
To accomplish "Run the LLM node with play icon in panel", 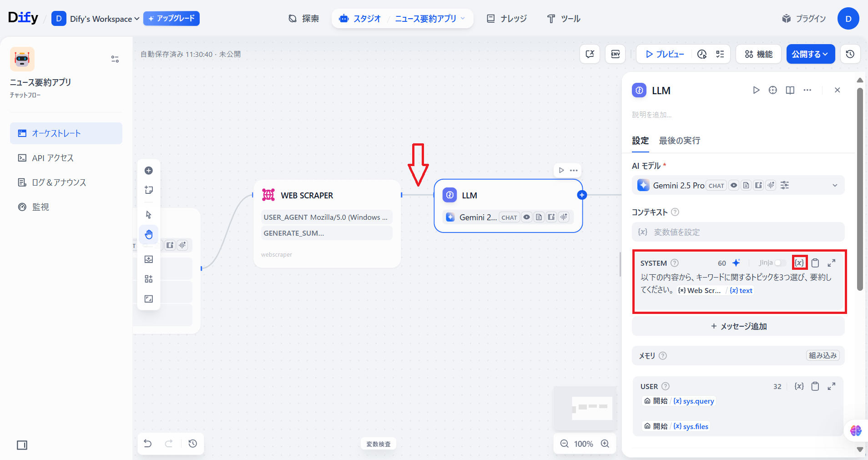I will pyautogui.click(x=756, y=90).
